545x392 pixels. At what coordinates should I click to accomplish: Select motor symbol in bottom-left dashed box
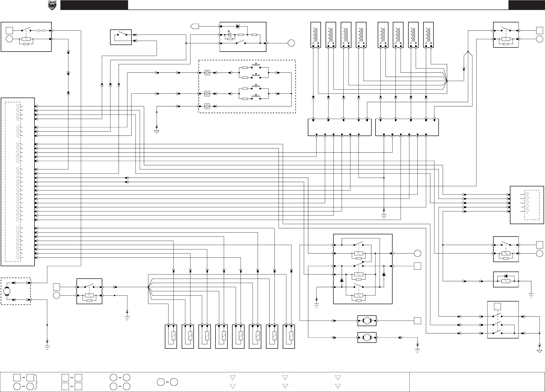(7, 291)
